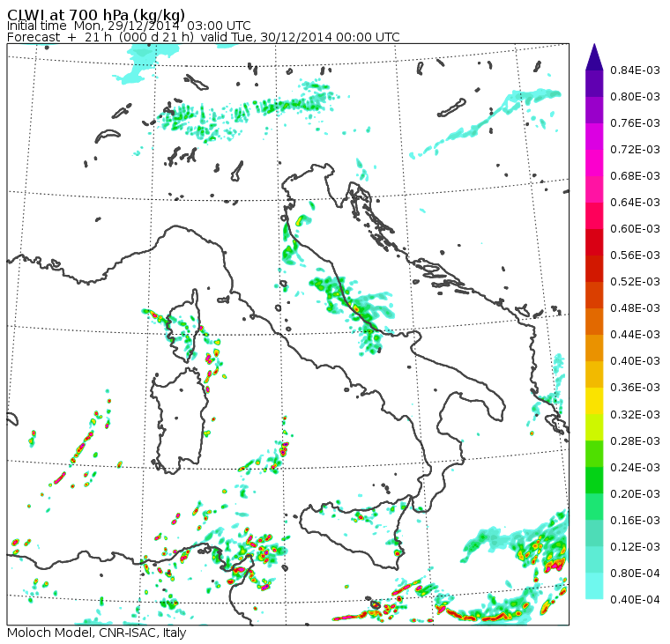Image resolution: width=670 pixels, height=644 pixels.
Task: Pick the colorbar segment between 0.76E-03 and 0.80E-03
Action: 594,110
